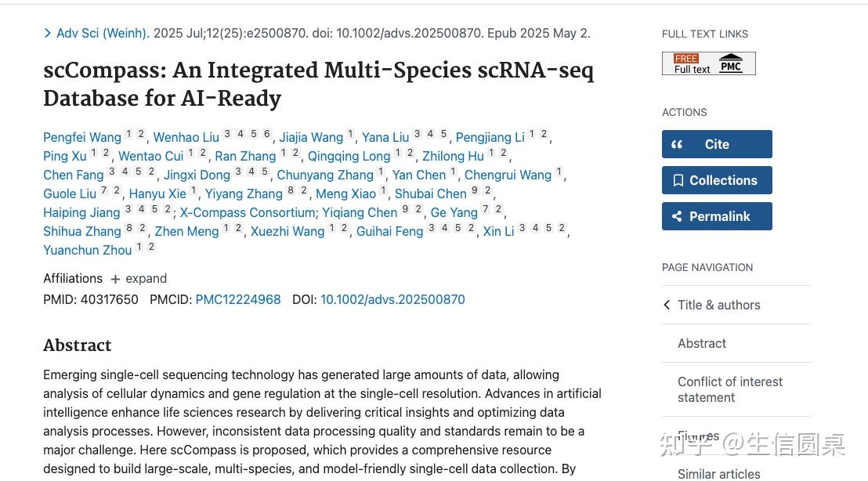The height and width of the screenshot is (481, 868).
Task: Click the quote icon on Cite button
Action: tap(678, 144)
